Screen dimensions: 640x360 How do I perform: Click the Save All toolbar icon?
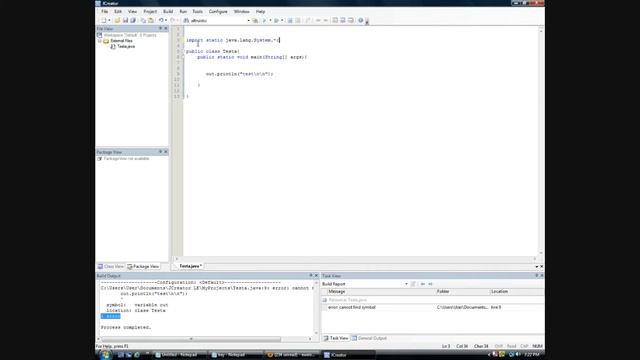pos(133,20)
